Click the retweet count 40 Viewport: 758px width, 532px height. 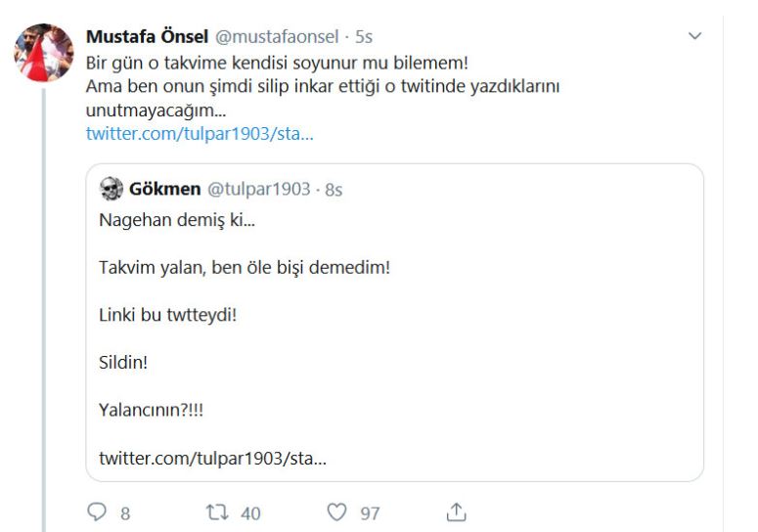[250, 512]
